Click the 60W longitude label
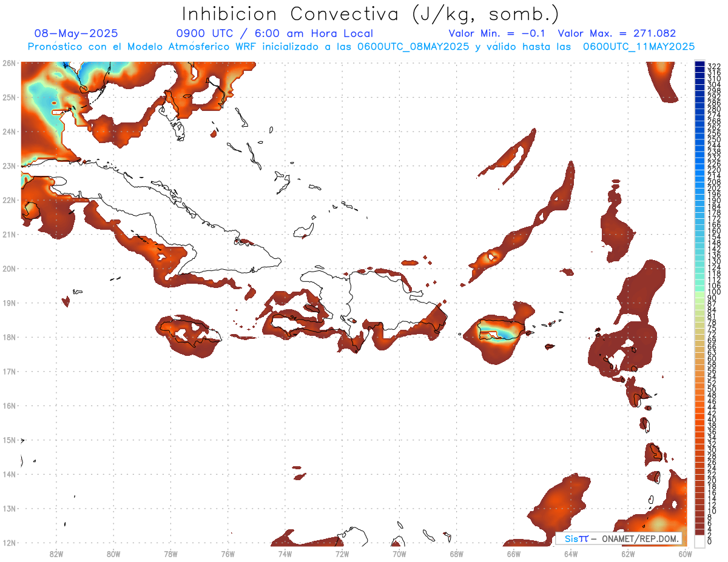 pos(685,554)
